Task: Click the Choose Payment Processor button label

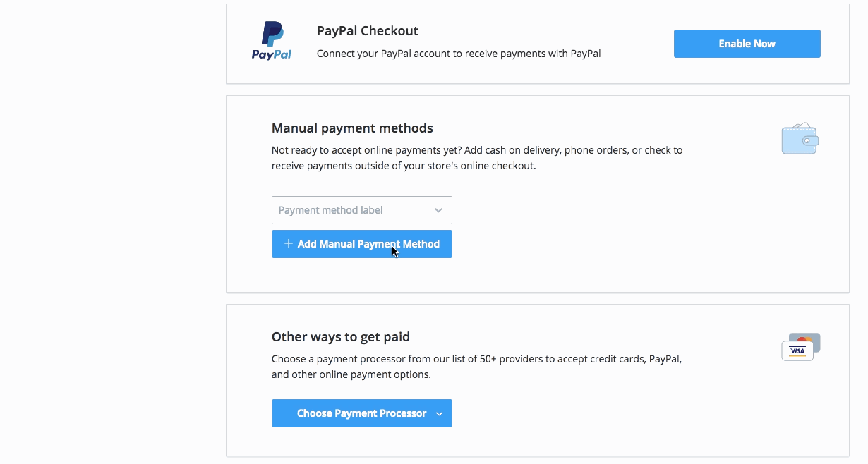Action: (x=361, y=413)
